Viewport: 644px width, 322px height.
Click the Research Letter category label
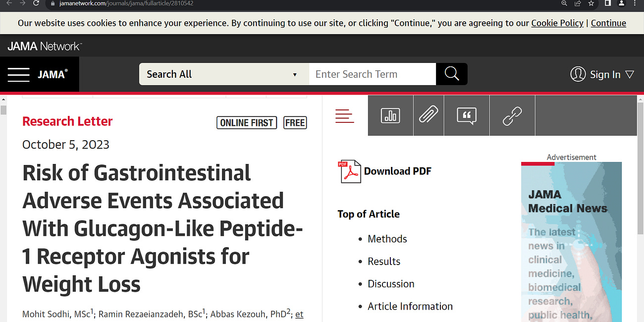coord(67,121)
